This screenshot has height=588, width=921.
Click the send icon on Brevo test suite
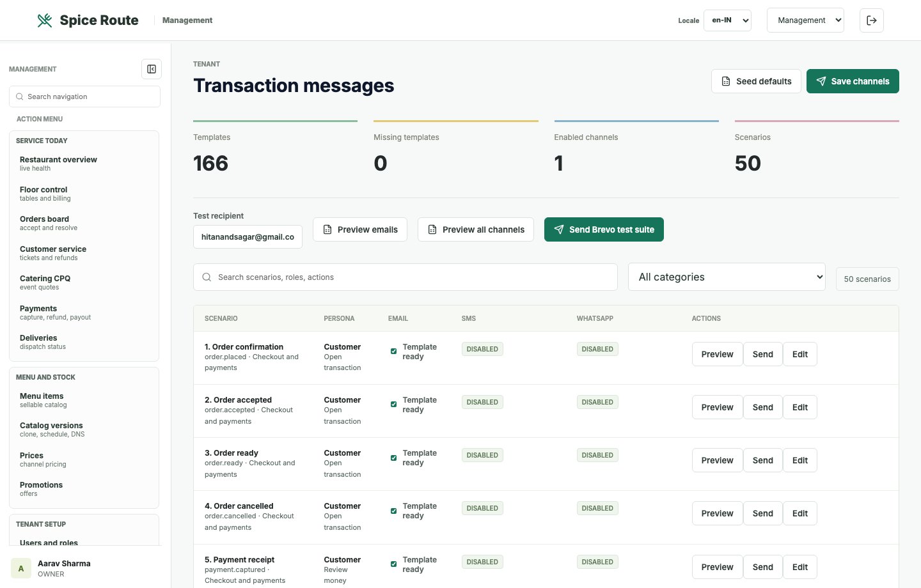click(x=559, y=229)
